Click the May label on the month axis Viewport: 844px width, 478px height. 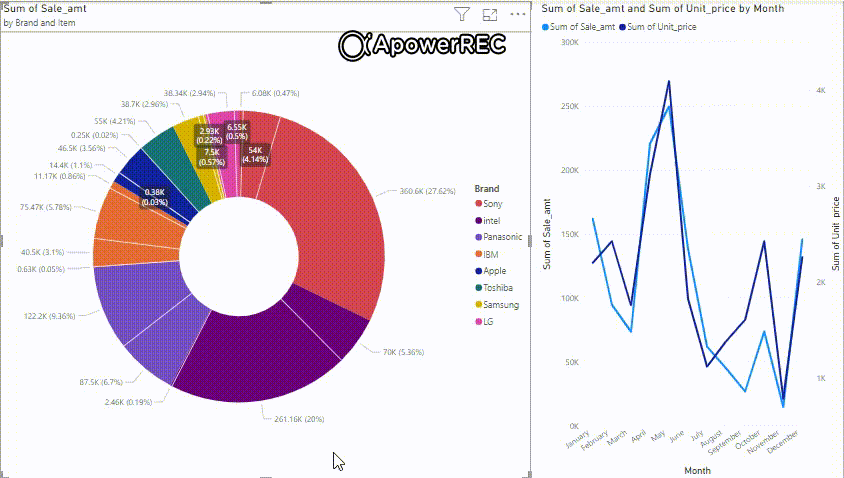pos(658,435)
